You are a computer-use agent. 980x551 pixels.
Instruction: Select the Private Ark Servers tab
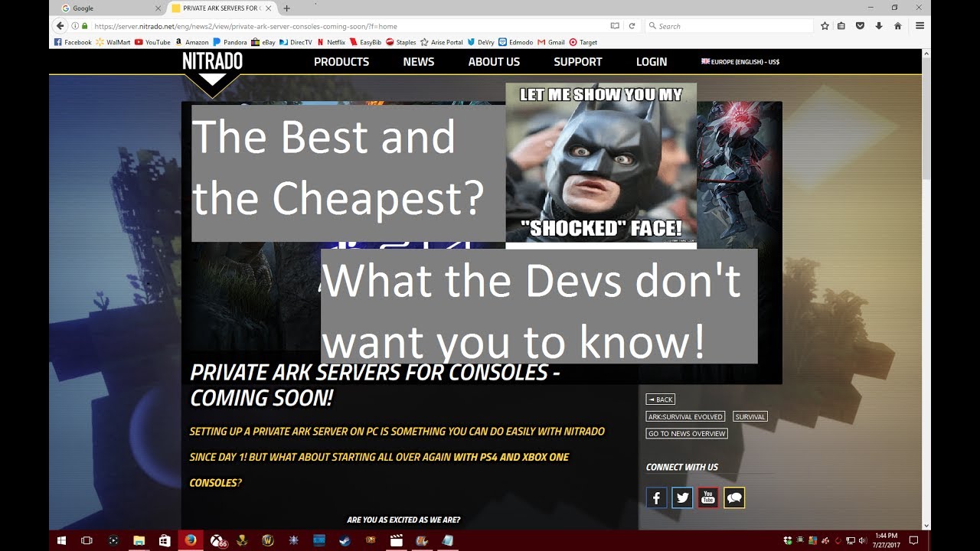click(221, 8)
